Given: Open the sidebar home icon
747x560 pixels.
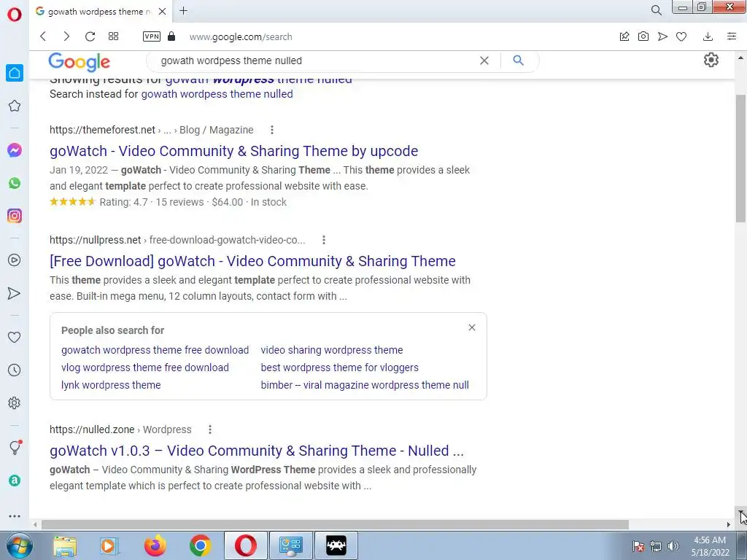Looking at the screenshot, I should pos(15,73).
